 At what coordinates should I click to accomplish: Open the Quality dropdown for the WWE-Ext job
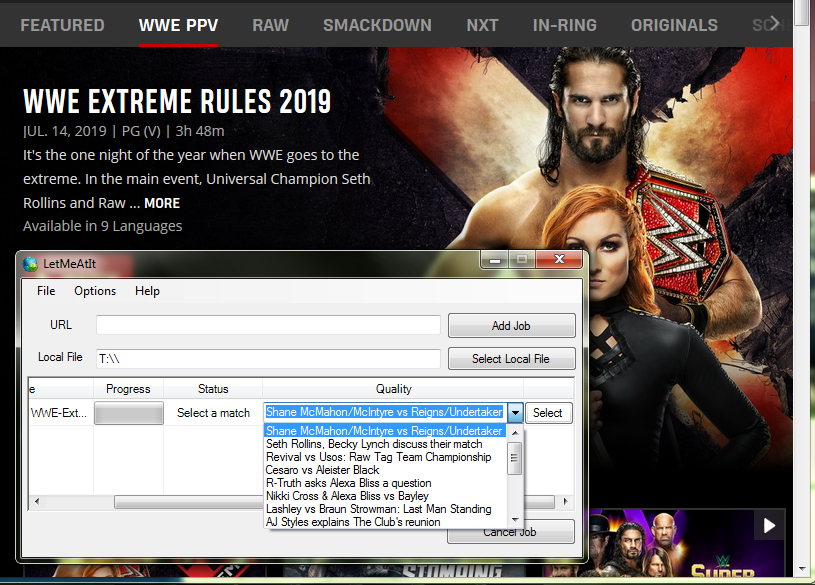tap(514, 411)
